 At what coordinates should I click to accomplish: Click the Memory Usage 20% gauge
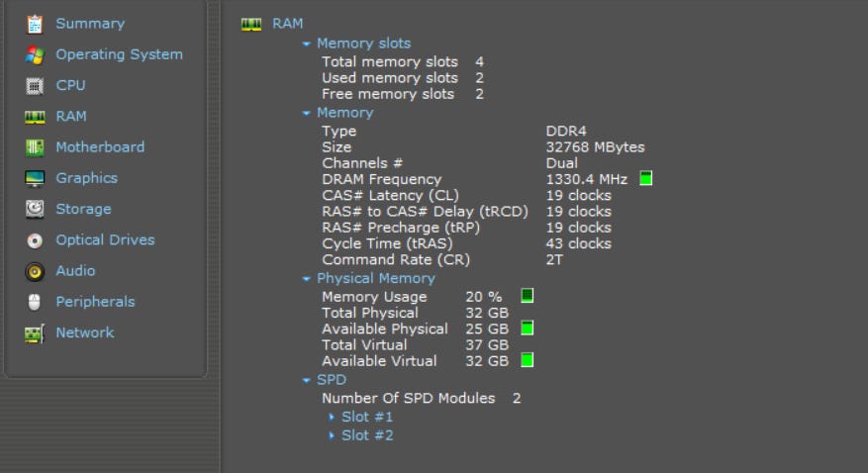coord(528,296)
